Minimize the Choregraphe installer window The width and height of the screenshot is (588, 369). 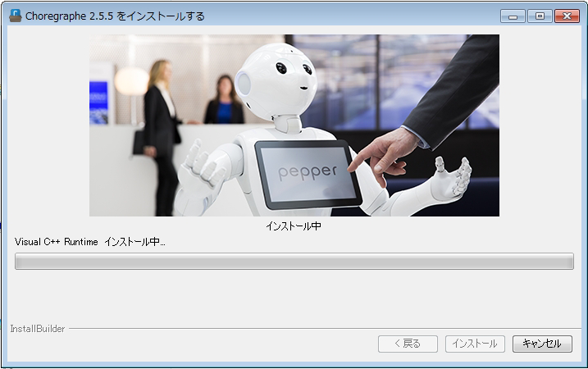click(513, 16)
